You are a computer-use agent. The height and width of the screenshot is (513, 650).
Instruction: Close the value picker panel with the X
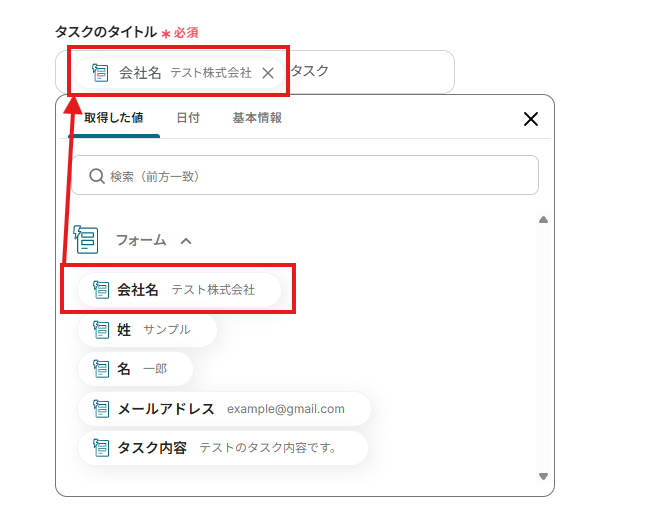[x=531, y=119]
